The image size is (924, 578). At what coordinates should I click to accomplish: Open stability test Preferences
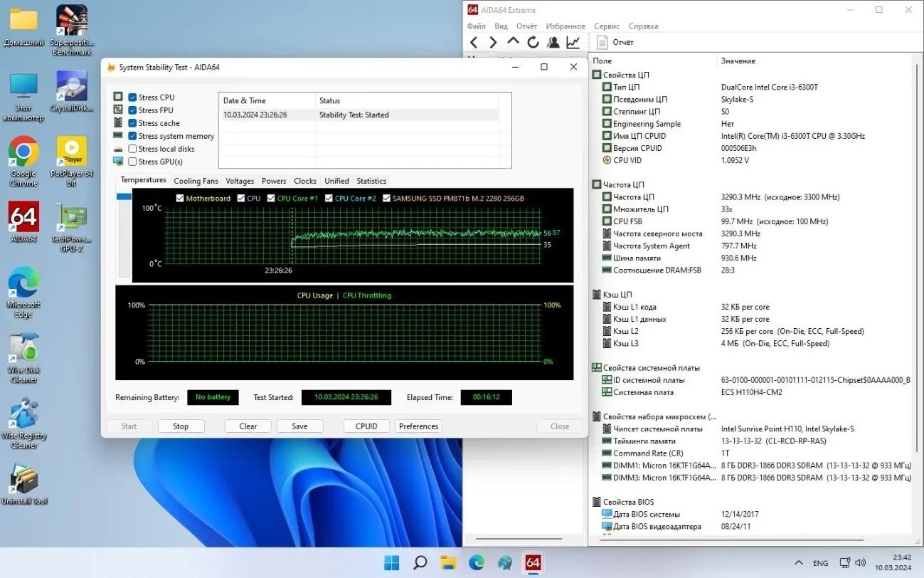pos(418,426)
